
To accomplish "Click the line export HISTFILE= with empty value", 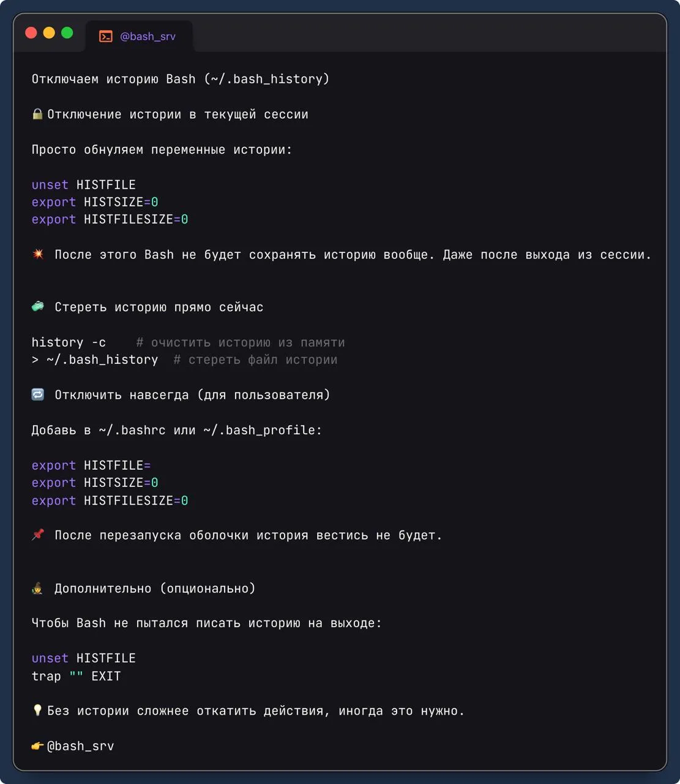I will click(x=91, y=466).
